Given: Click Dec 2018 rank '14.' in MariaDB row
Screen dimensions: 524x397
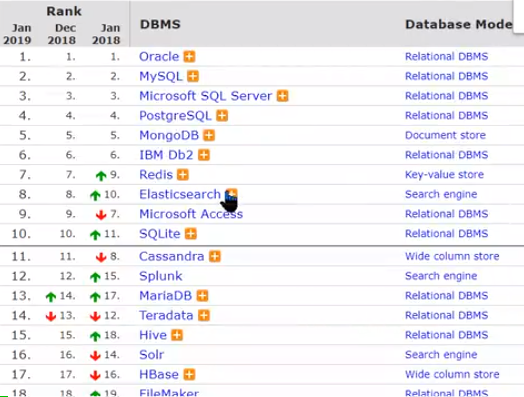Looking at the screenshot, I should click(x=68, y=296).
